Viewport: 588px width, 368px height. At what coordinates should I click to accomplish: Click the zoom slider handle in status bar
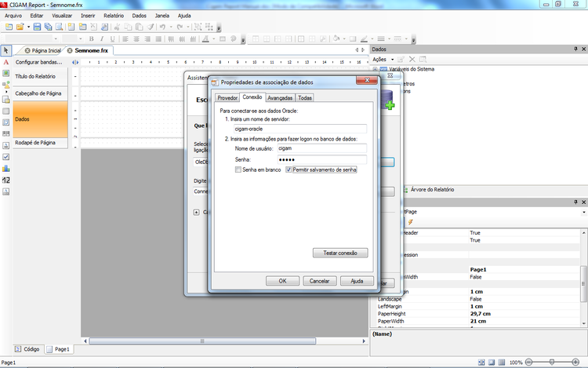coord(552,362)
